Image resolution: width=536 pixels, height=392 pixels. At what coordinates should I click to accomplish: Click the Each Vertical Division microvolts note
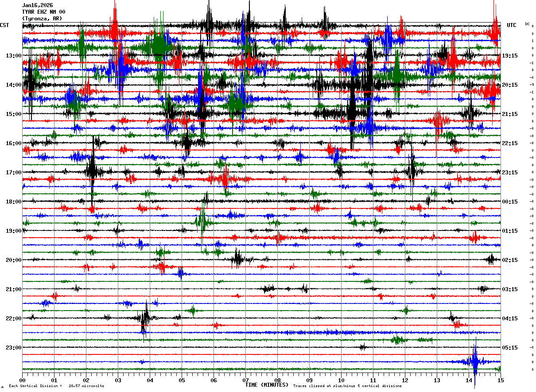click(56, 386)
